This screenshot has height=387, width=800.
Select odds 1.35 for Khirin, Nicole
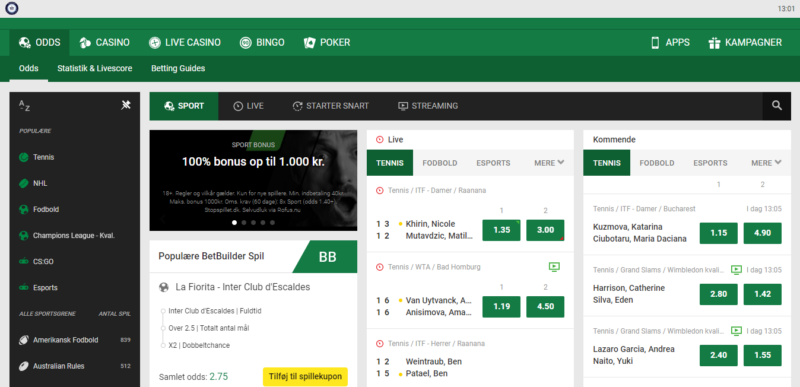[x=502, y=230]
